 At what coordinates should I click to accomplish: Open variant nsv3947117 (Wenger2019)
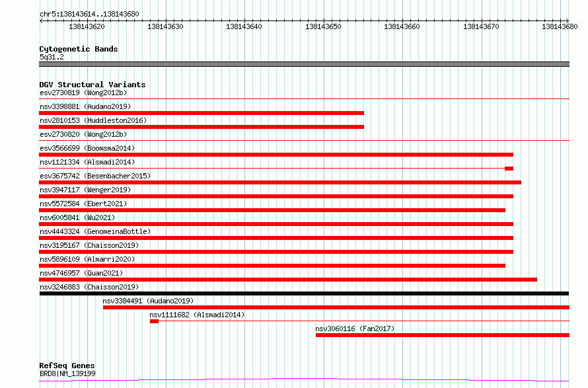point(85,190)
